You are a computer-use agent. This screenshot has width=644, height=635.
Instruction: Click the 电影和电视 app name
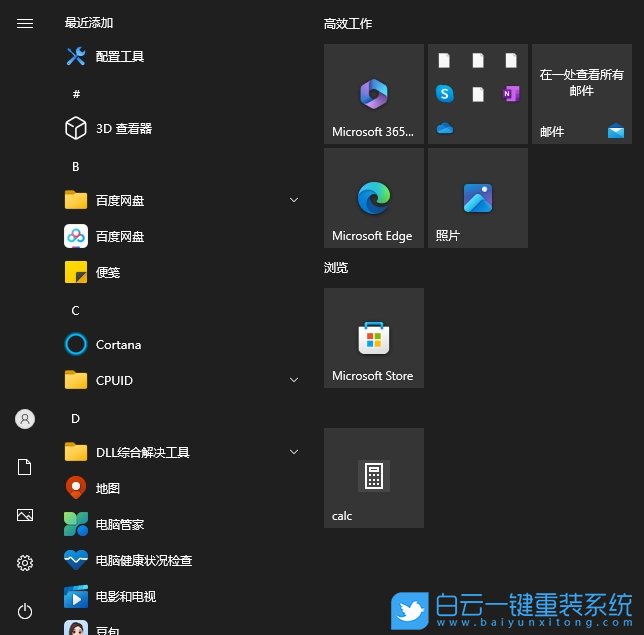pyautogui.click(x=126, y=596)
